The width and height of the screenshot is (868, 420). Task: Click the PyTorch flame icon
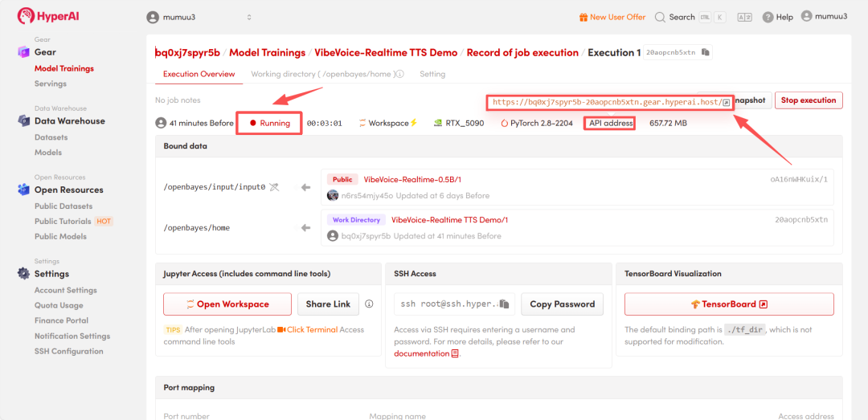point(504,123)
